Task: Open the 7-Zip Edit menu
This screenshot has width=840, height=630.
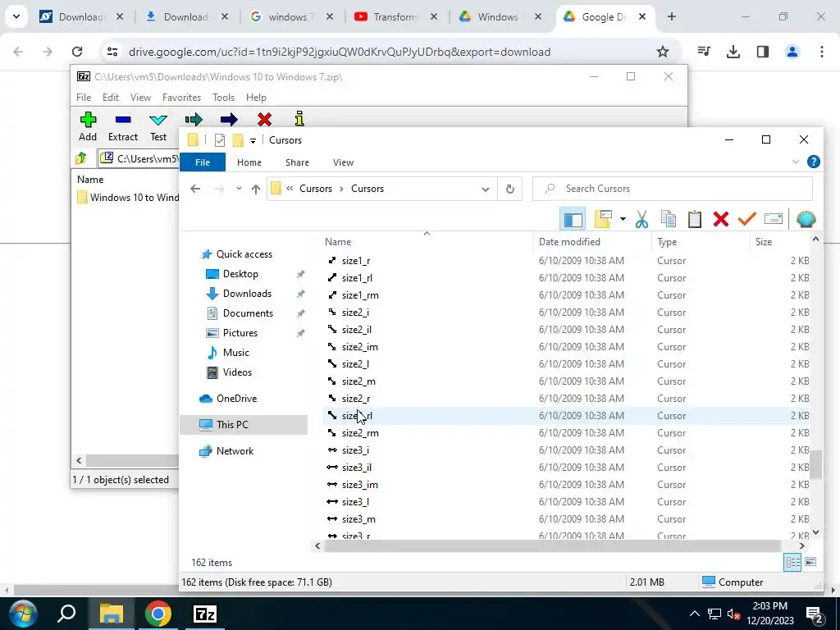Action: coord(111,98)
